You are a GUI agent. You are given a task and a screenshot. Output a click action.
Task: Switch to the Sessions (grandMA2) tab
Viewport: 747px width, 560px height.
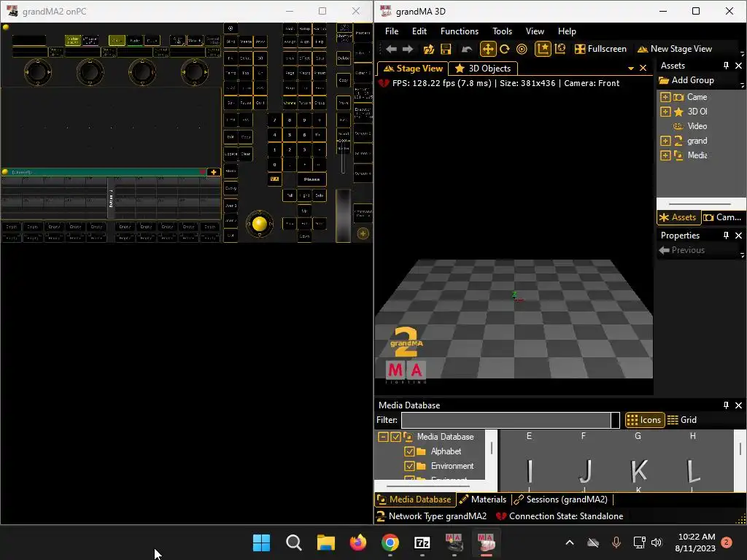(x=561, y=499)
